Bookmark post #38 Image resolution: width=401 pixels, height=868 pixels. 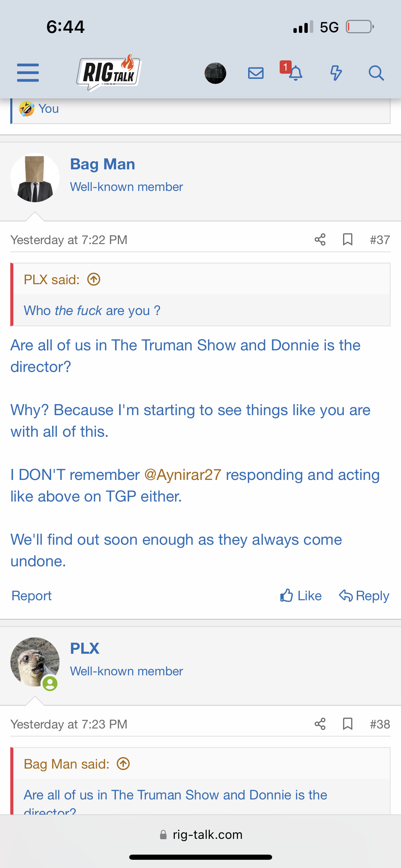[x=348, y=724]
